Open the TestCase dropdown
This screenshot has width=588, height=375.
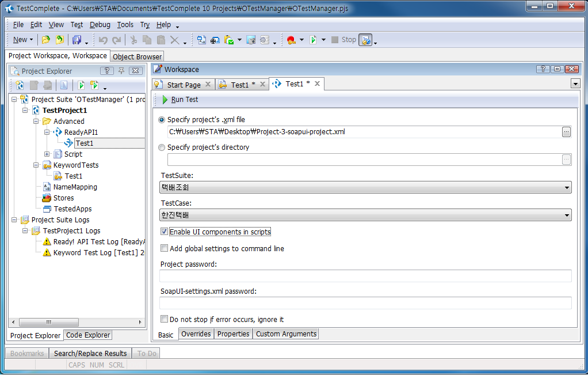[567, 215]
